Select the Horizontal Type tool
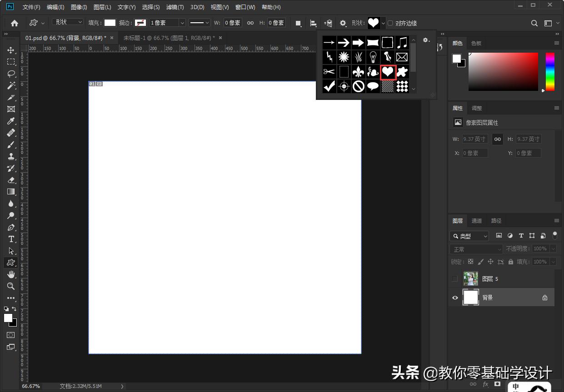564x392 pixels. coord(11,239)
